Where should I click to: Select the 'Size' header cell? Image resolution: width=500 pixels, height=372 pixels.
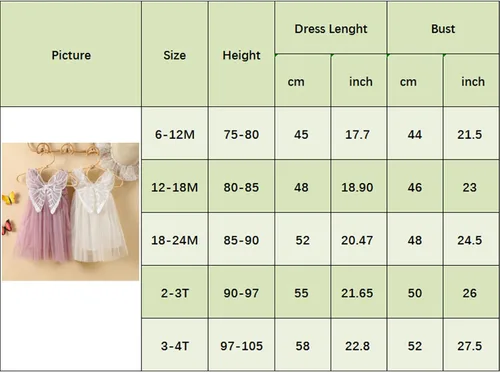click(x=175, y=55)
